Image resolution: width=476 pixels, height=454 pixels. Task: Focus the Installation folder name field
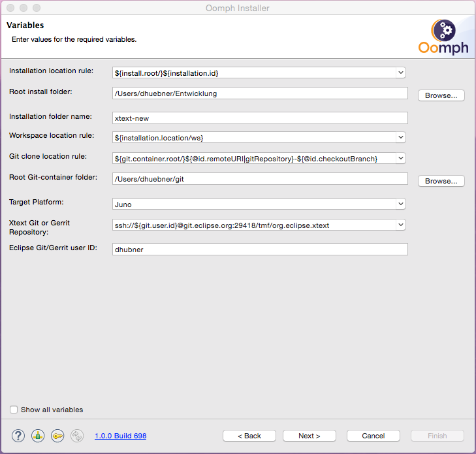(260, 118)
